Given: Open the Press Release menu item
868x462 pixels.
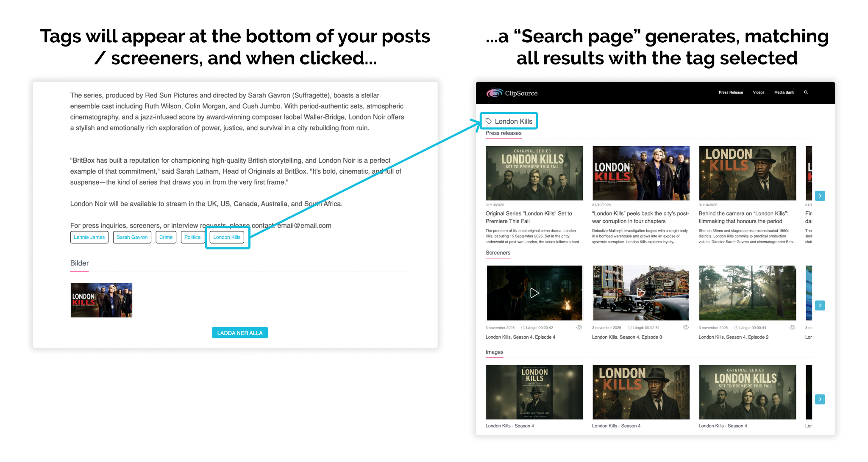Looking at the screenshot, I should pyautogui.click(x=730, y=92).
